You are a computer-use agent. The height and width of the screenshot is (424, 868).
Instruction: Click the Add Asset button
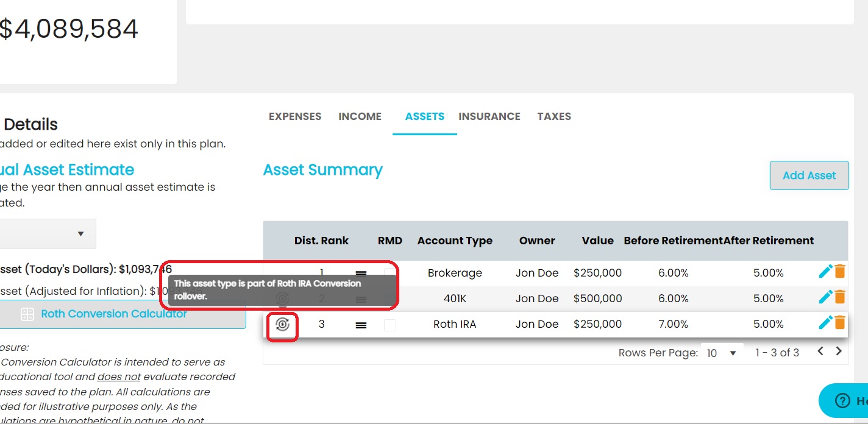tap(809, 175)
